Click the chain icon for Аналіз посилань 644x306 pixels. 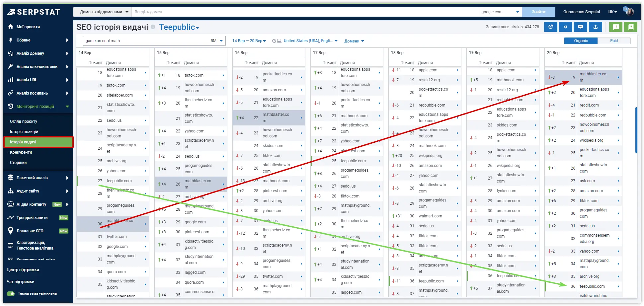pos(11,93)
